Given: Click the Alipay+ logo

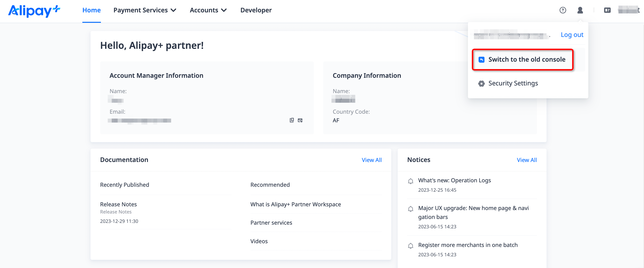Looking at the screenshot, I should (34, 11).
